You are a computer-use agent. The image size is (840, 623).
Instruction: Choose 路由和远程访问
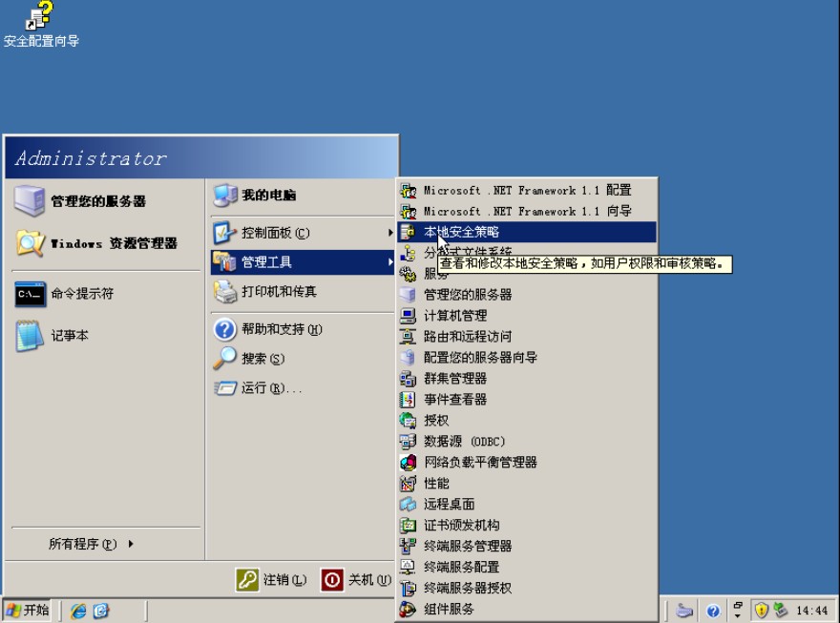[527, 336]
